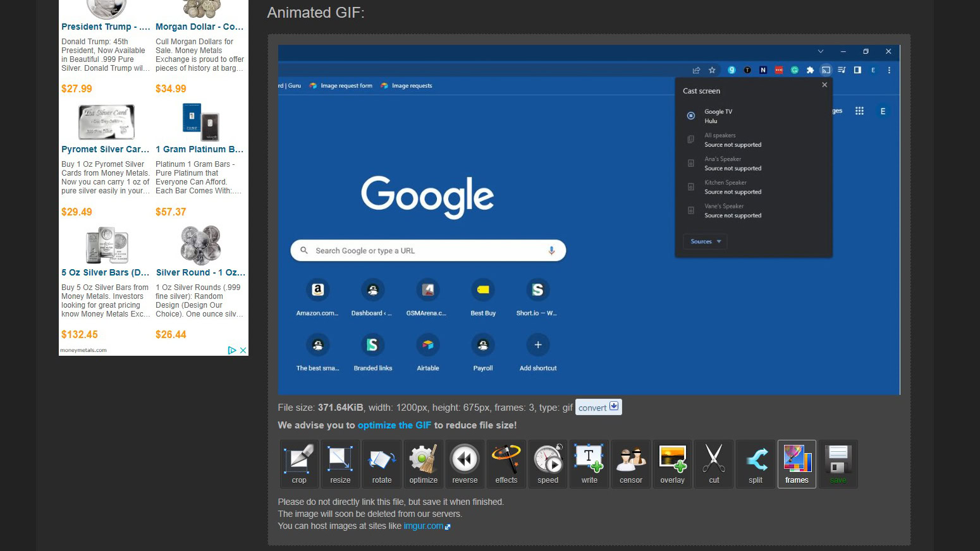Select the censor tool
The image size is (980, 551).
point(631,464)
